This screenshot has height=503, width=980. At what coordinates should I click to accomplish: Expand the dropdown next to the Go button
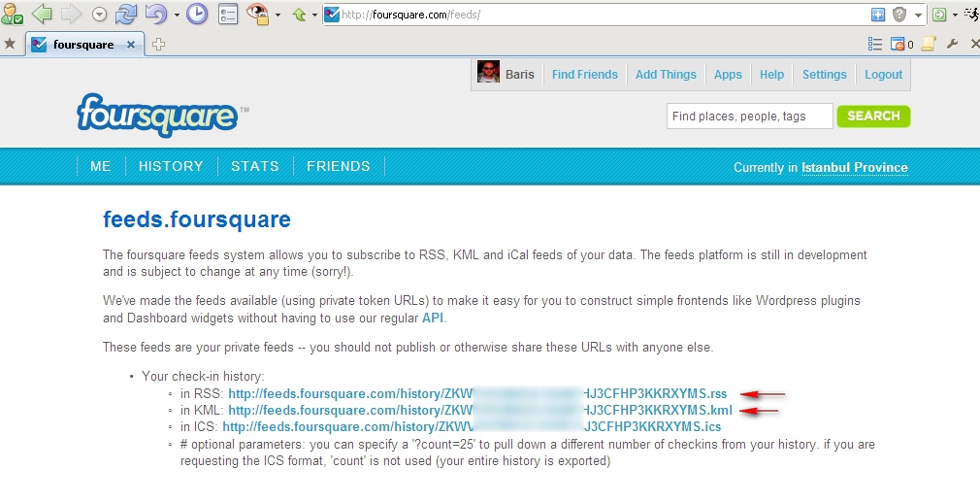955,15
